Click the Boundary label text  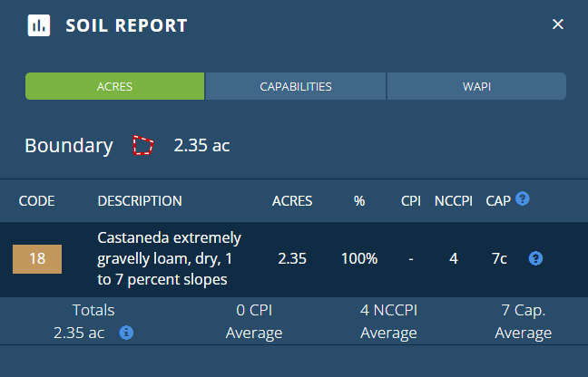(69, 145)
